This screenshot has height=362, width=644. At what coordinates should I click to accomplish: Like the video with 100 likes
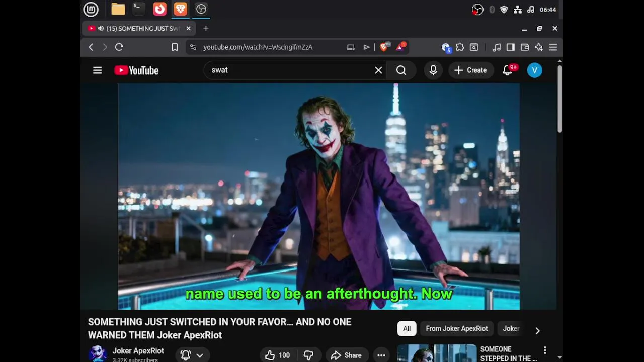(x=278, y=355)
